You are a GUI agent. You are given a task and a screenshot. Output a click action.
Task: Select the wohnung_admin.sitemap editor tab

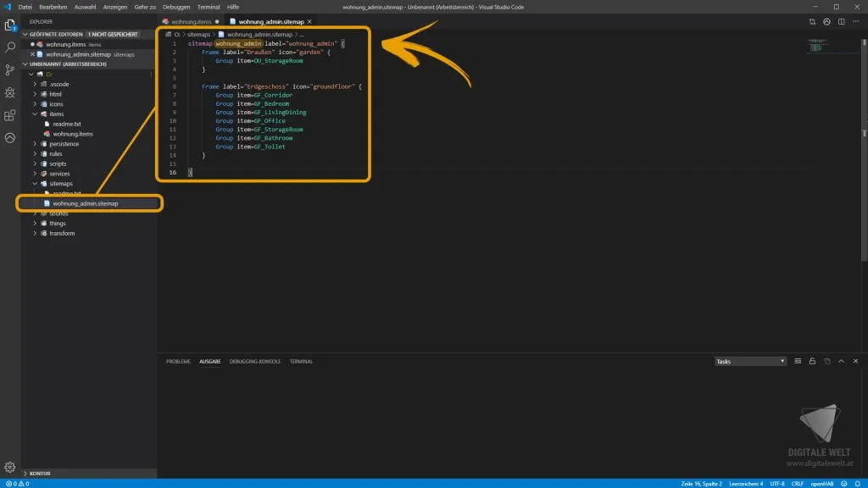[x=271, y=21]
